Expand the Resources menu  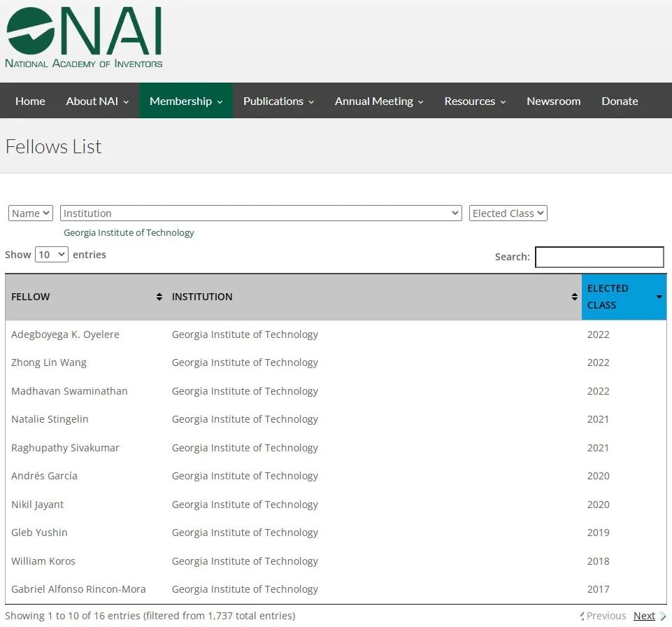point(475,101)
